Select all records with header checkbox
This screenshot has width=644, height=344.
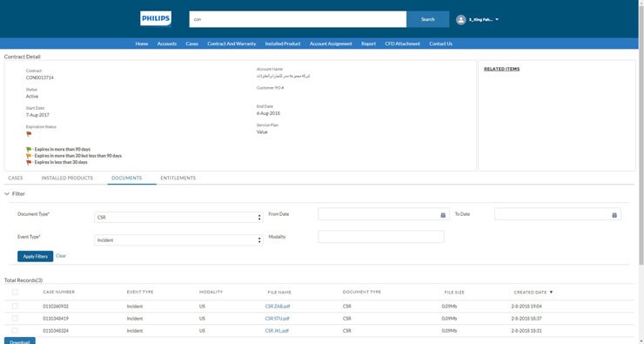15,293
